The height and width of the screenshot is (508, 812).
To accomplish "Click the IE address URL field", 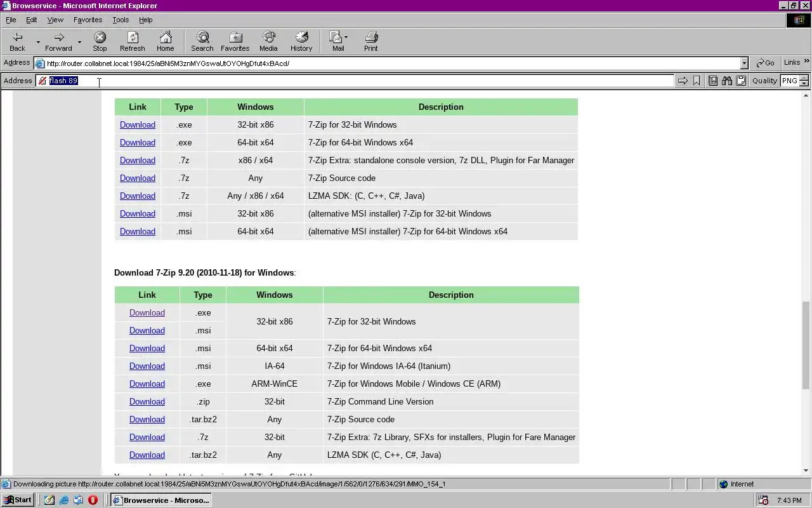I will (x=392, y=63).
